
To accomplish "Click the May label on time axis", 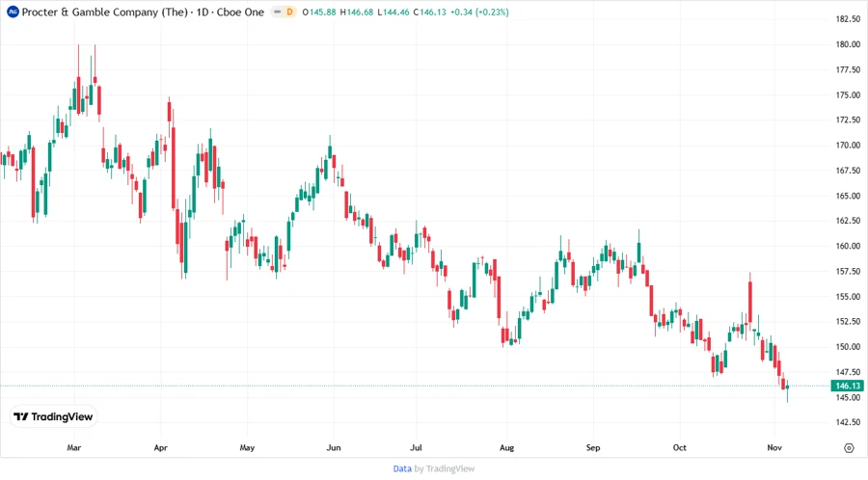I will [247, 447].
